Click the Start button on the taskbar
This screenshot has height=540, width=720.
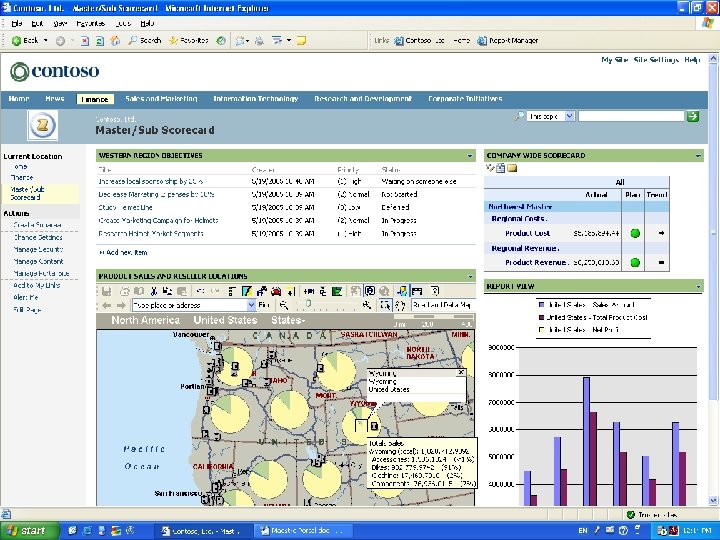[x=27, y=530]
